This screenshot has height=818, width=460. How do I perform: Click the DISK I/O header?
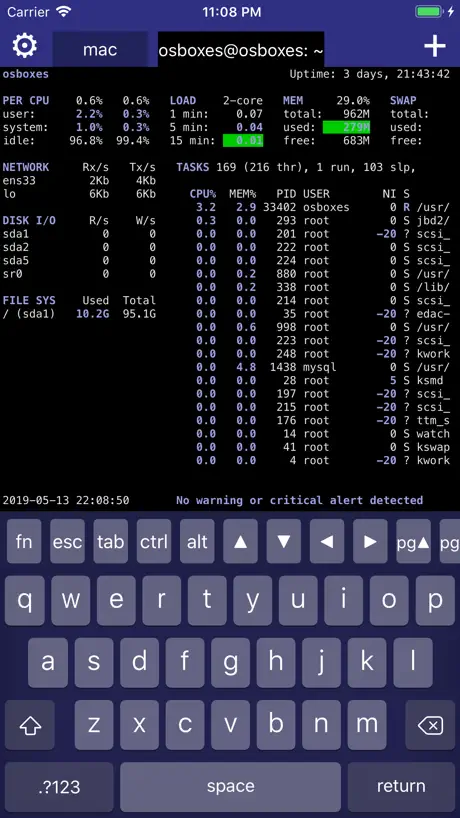coord(29,221)
